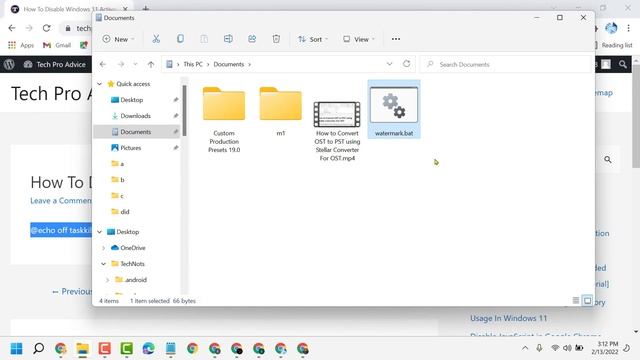This screenshot has width=640, height=360.
Task: Select the watermark.bat file
Action: (394, 109)
